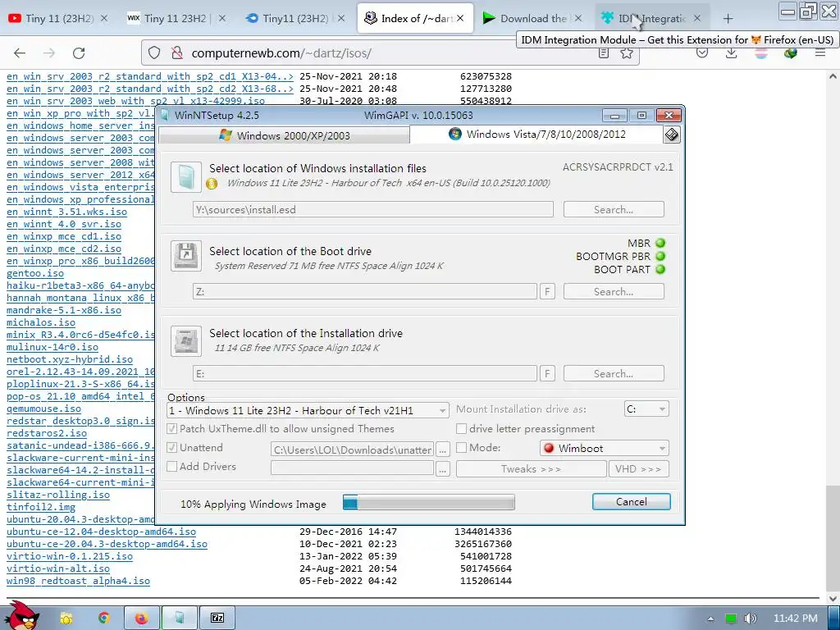Click the BOOT PART green status light
840x630 pixels.
(660, 269)
